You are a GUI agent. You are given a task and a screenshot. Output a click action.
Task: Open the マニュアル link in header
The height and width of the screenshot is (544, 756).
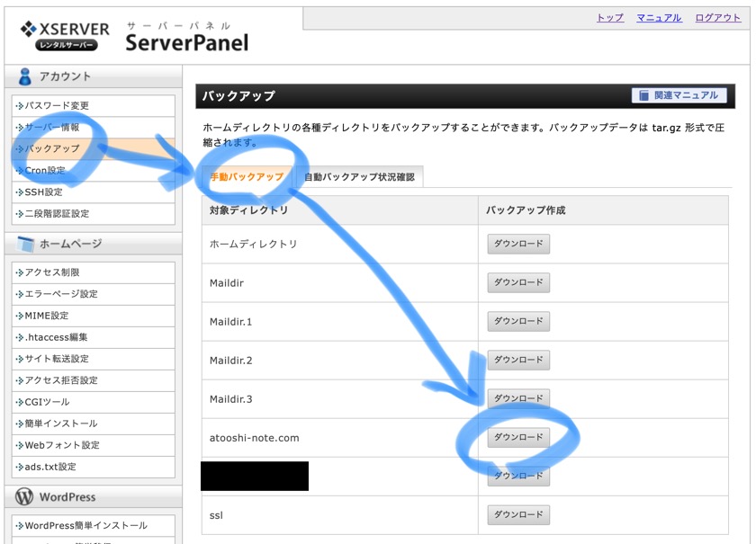tap(659, 18)
